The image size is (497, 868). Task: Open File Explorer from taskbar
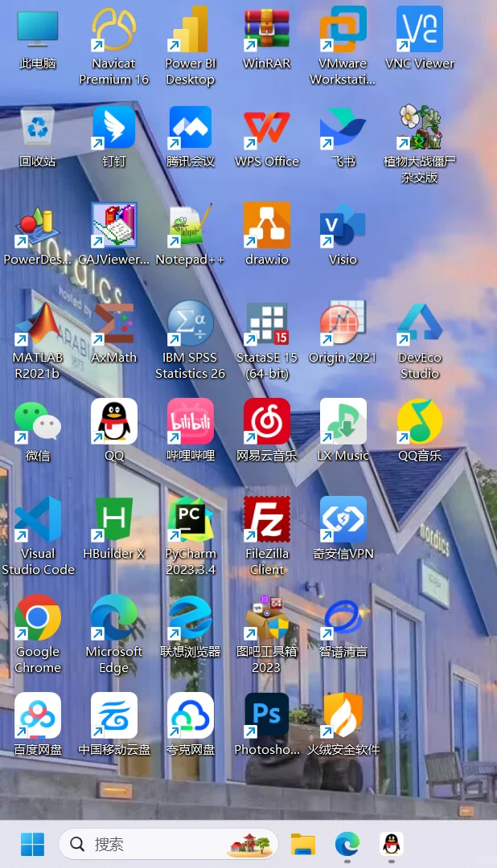click(x=303, y=844)
